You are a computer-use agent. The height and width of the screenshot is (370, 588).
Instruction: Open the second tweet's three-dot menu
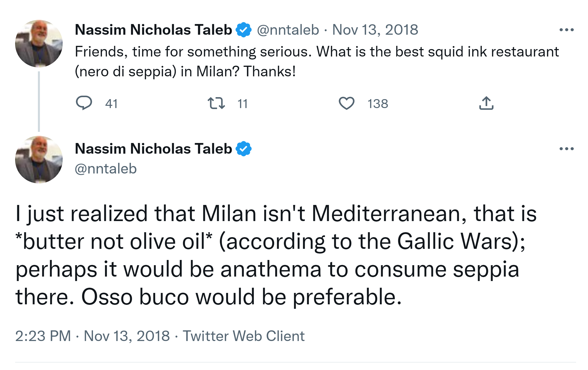pyautogui.click(x=566, y=149)
